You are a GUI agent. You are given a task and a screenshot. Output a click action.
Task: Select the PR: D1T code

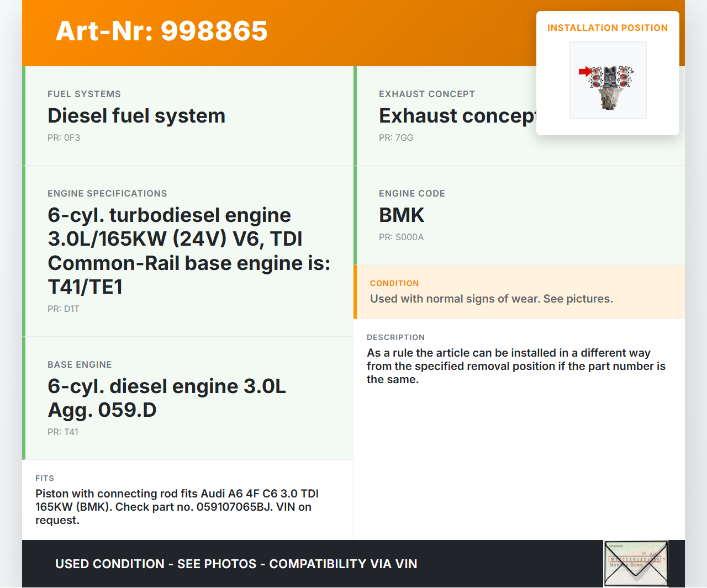[x=63, y=309]
